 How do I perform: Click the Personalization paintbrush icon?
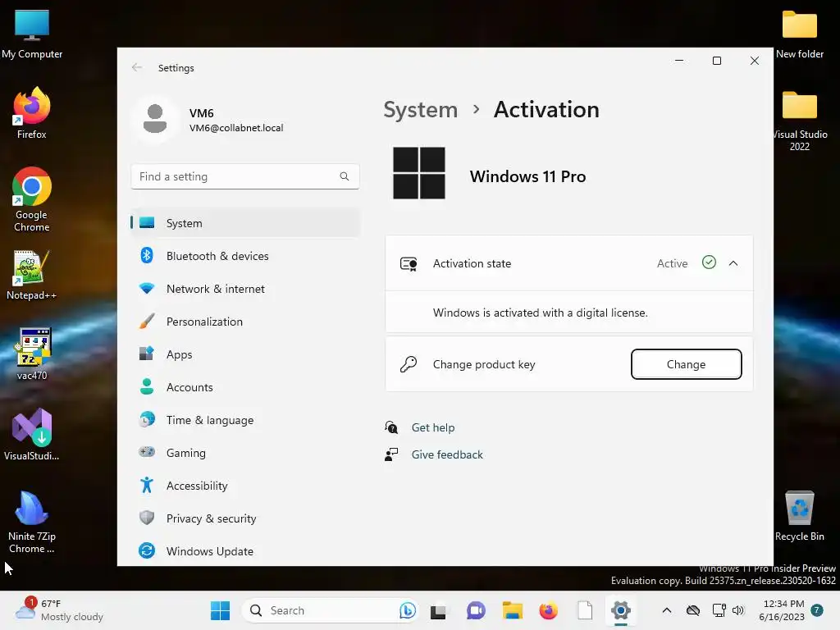pos(147,321)
